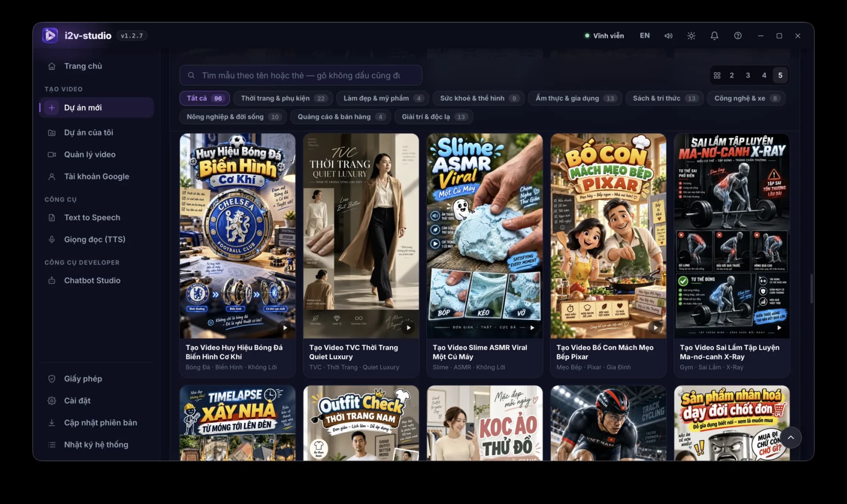Click title Tạo Video Bố Con Mách Mẹo
The height and width of the screenshot is (504, 847).
click(605, 352)
